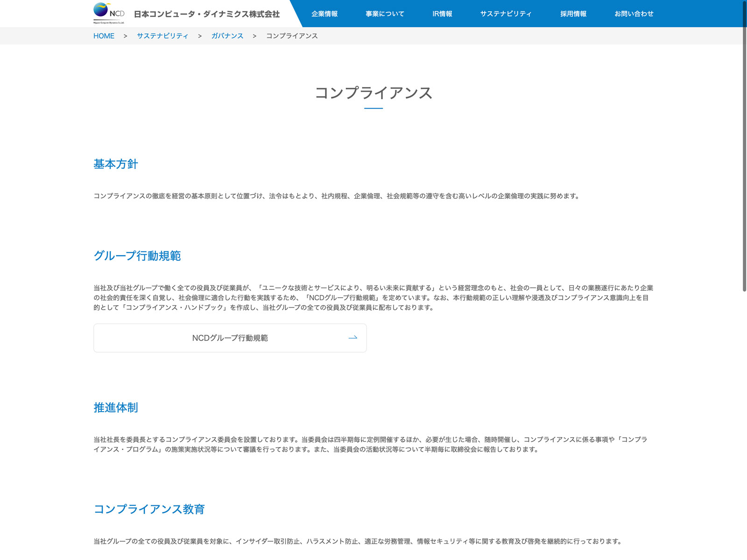Select サステナビリティ in the top navigation bar

click(x=506, y=14)
